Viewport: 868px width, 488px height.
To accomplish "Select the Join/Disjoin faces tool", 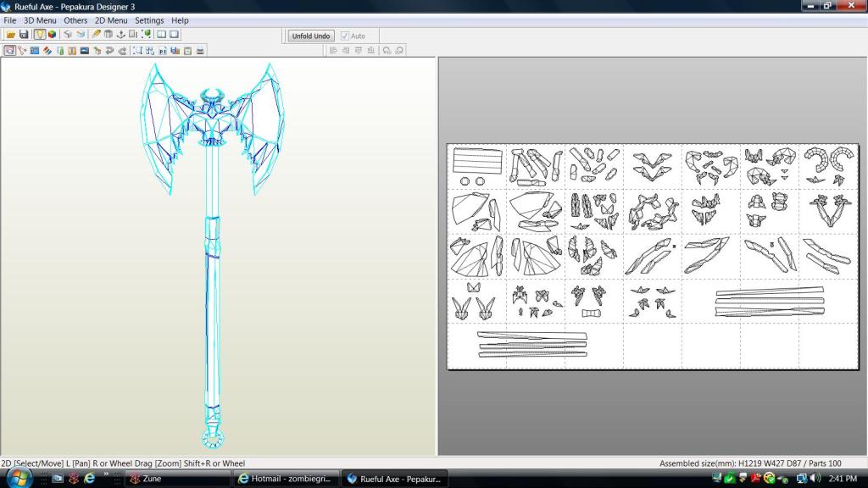I will coord(22,50).
